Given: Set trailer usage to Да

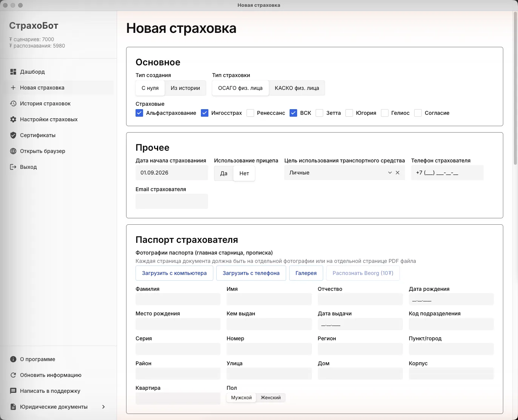Looking at the screenshot, I should point(224,173).
